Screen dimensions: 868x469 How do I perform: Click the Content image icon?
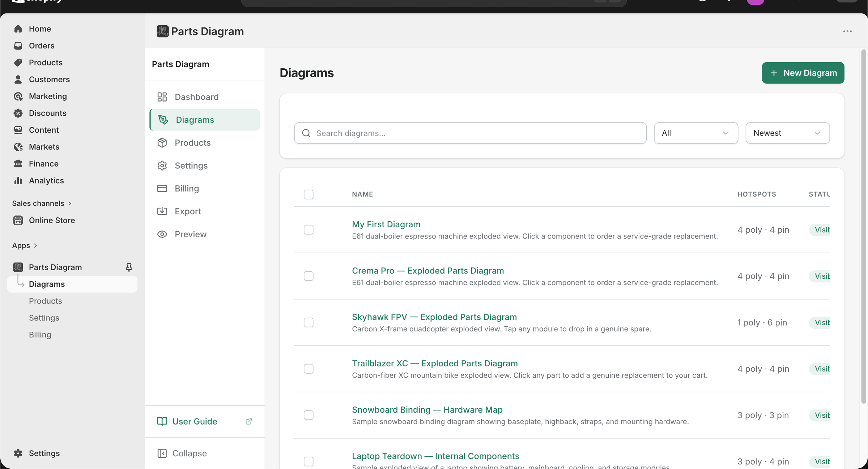coord(18,130)
